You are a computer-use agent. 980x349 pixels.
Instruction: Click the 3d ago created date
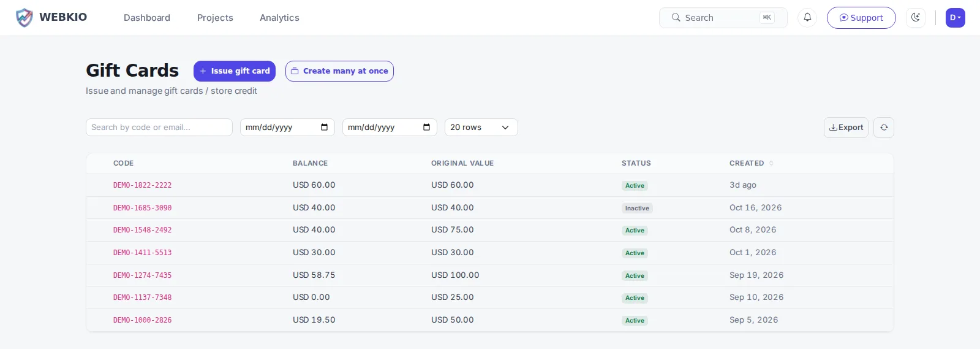click(743, 185)
